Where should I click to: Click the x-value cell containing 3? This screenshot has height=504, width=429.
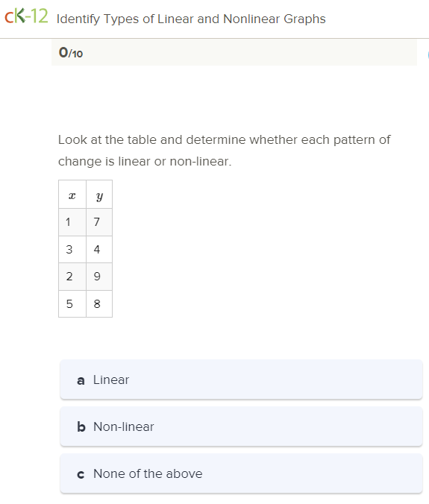click(72, 250)
